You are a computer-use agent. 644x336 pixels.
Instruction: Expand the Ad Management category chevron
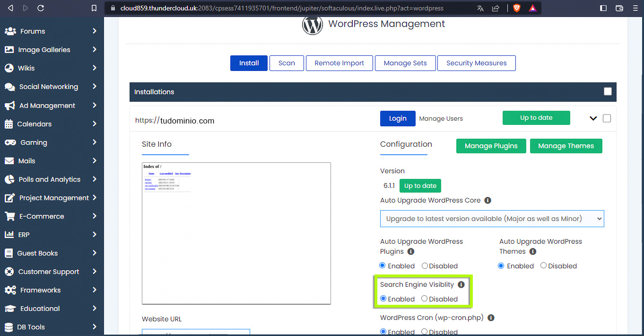coord(95,105)
